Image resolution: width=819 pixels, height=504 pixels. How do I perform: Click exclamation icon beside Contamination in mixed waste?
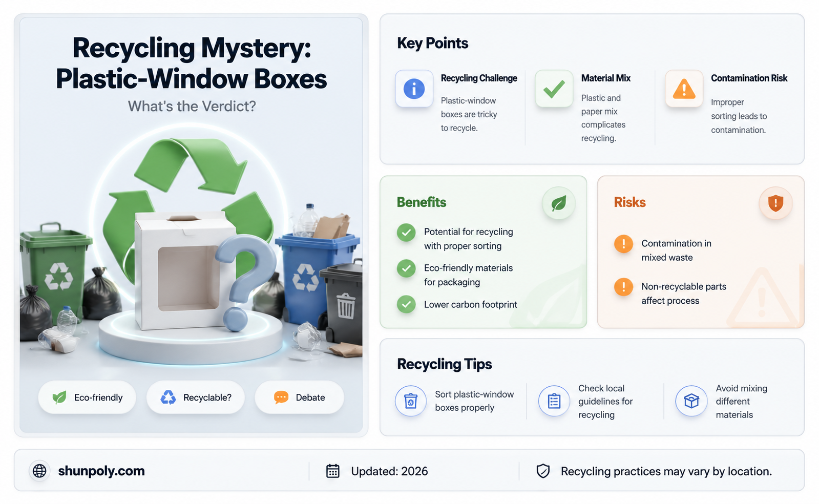click(623, 244)
